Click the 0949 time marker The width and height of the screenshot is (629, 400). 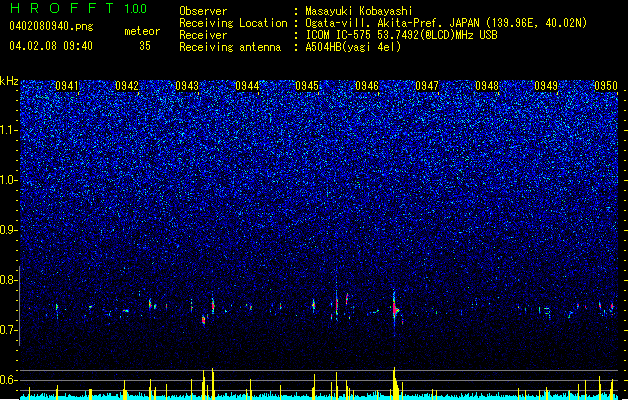[546, 86]
